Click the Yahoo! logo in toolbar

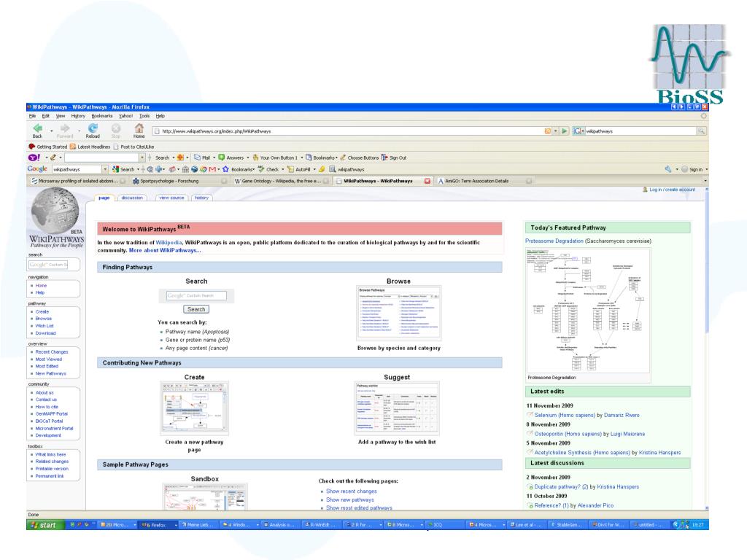coord(34,157)
